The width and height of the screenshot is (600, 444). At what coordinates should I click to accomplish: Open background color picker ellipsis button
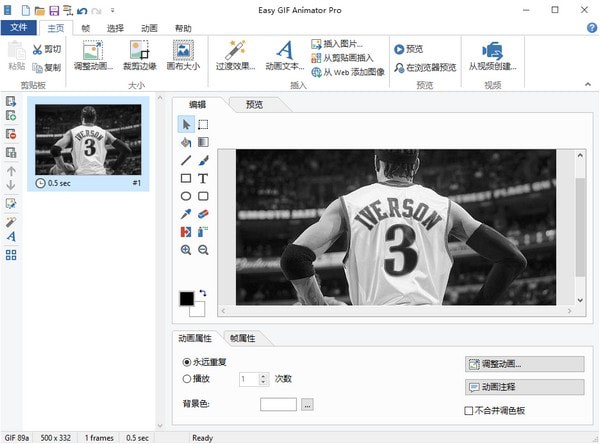click(x=307, y=404)
